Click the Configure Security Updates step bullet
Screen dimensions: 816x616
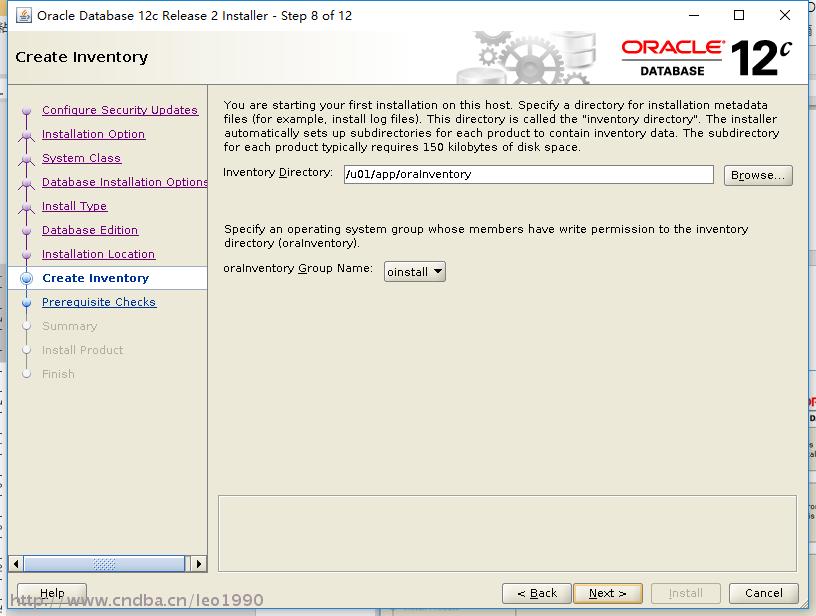pos(27,110)
